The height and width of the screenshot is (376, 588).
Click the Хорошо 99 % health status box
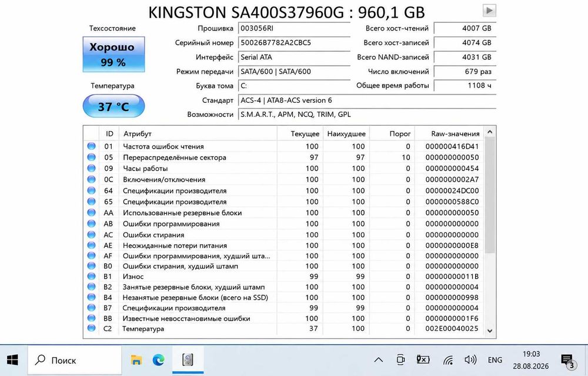click(x=113, y=54)
